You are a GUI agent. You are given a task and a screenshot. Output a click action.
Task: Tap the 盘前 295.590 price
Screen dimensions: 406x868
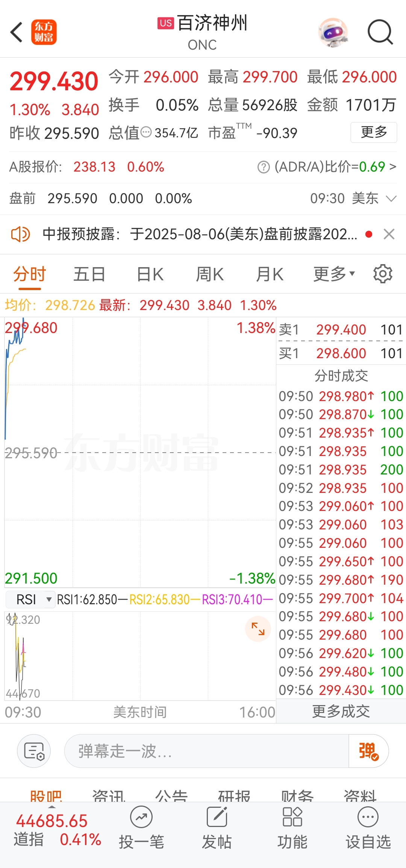pos(72,198)
